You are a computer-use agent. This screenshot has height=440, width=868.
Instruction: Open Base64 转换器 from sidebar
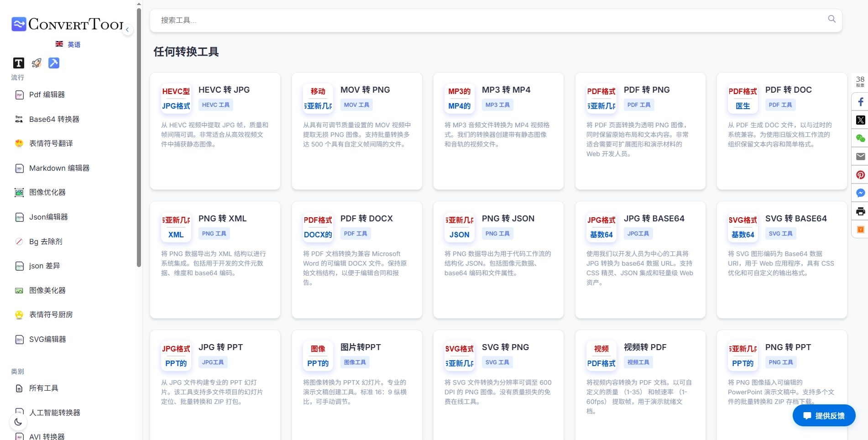(54, 120)
